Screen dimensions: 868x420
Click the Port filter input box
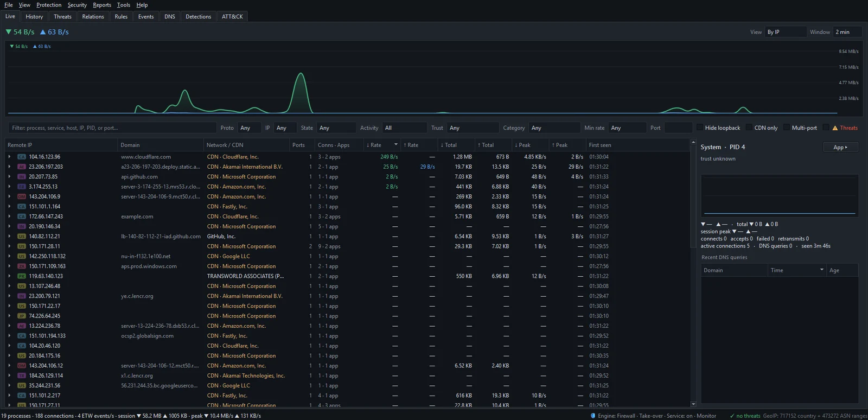[678, 128]
